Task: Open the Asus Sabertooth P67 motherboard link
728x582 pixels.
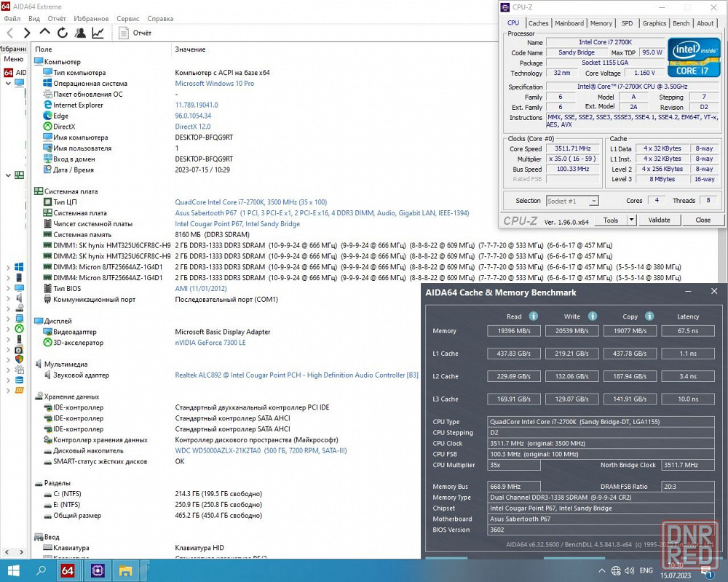Action: [322, 213]
